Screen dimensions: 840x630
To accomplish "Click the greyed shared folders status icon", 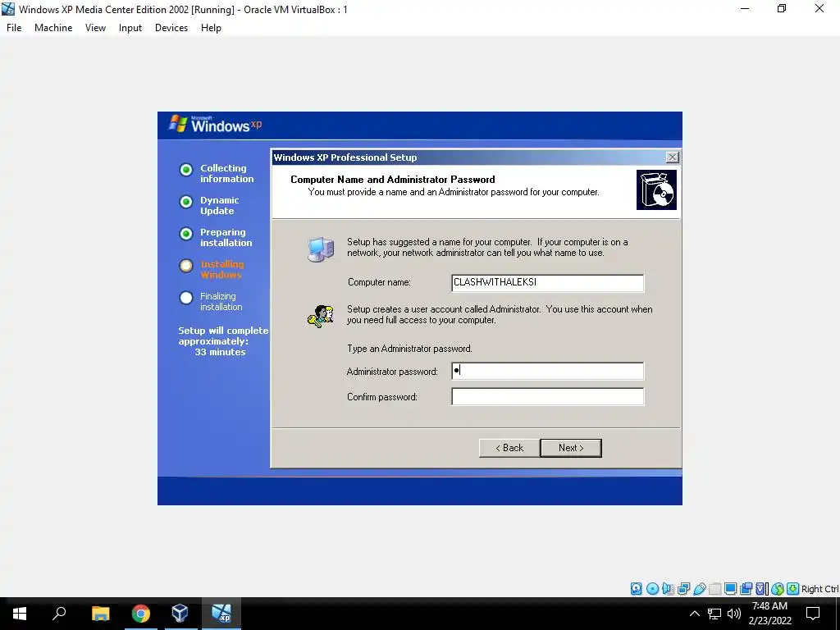I will pyautogui.click(x=714, y=589).
